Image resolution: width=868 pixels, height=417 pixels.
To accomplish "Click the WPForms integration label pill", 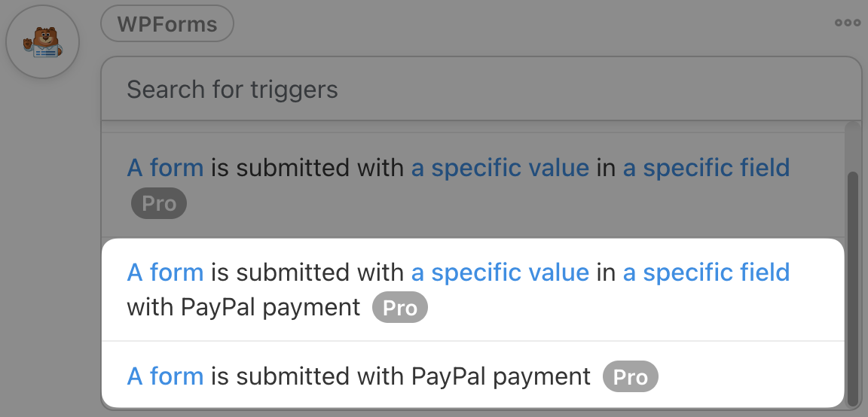I will pos(167,25).
